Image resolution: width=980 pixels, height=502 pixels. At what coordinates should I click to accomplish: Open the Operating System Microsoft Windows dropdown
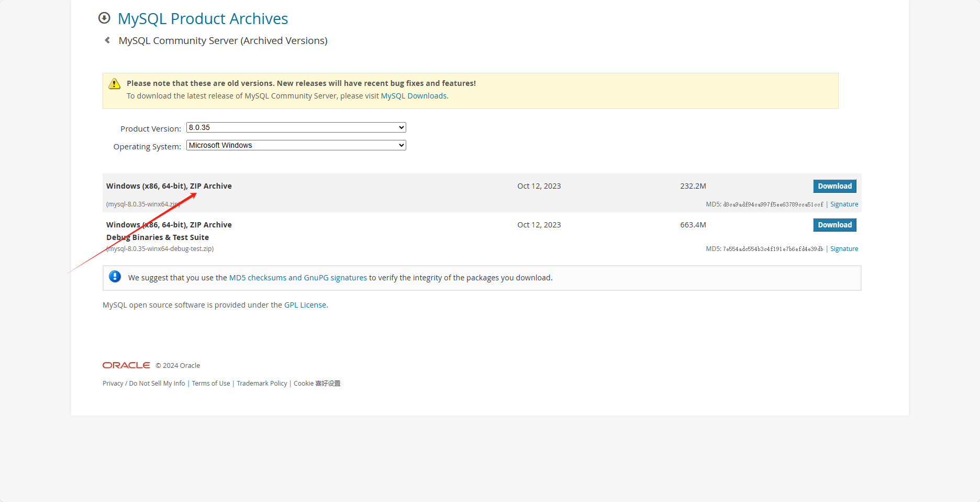(x=296, y=145)
